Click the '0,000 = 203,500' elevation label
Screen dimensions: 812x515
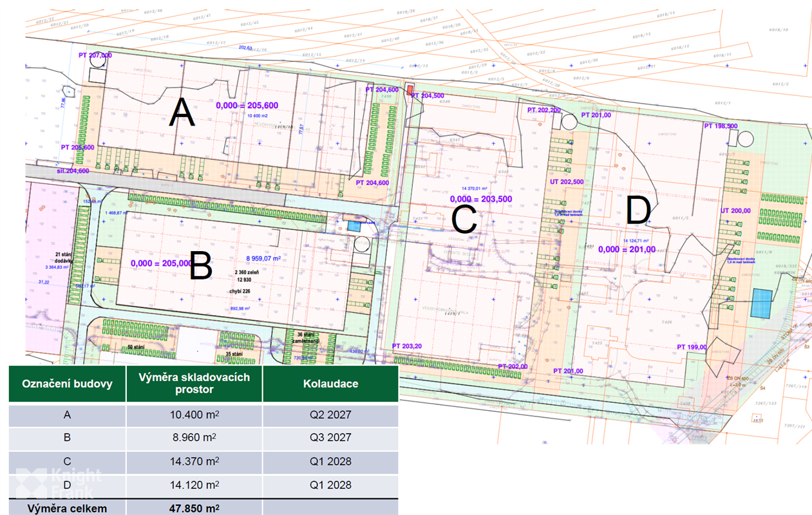(x=481, y=199)
